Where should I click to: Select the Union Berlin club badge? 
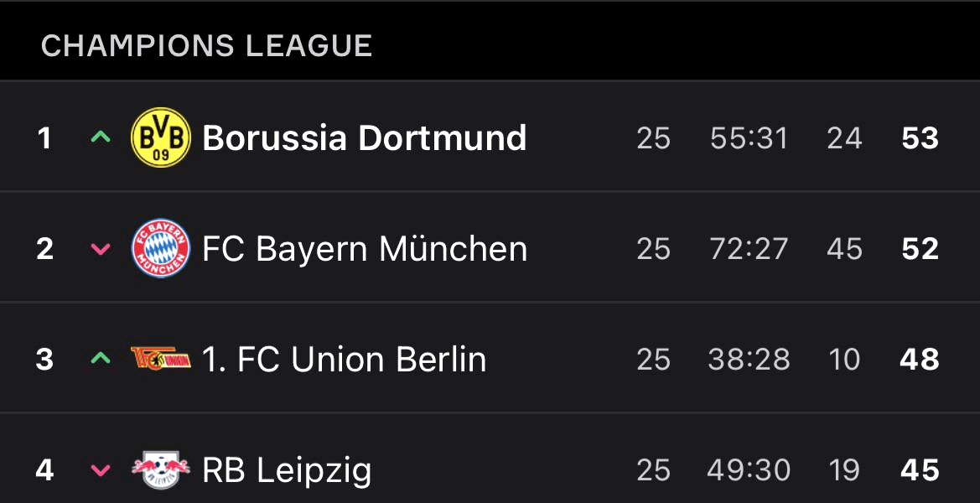(161, 359)
